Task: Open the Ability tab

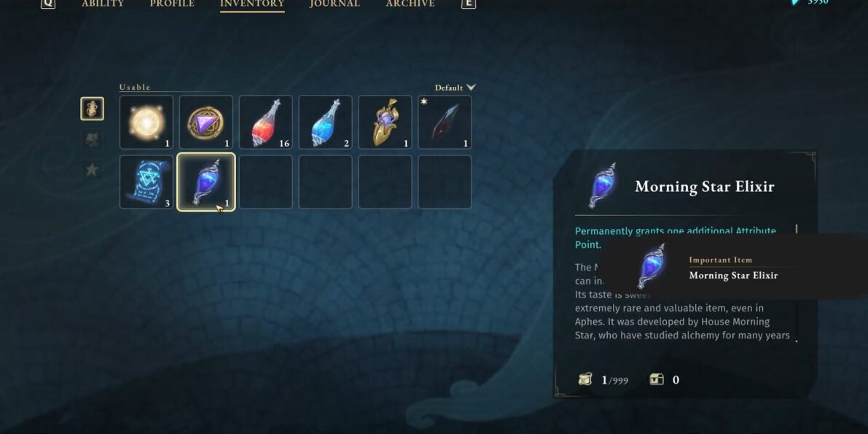Action: [x=103, y=4]
